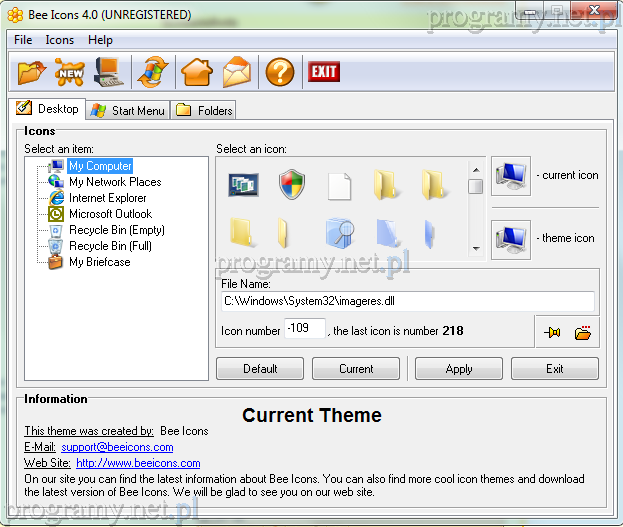623x527 pixels.
Task: Click the computer toolbar icon
Action: (x=109, y=72)
